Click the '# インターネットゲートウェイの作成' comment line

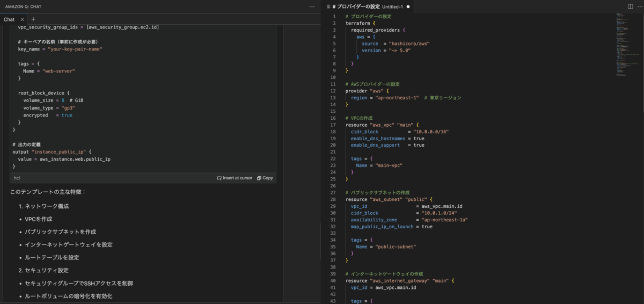click(384, 274)
